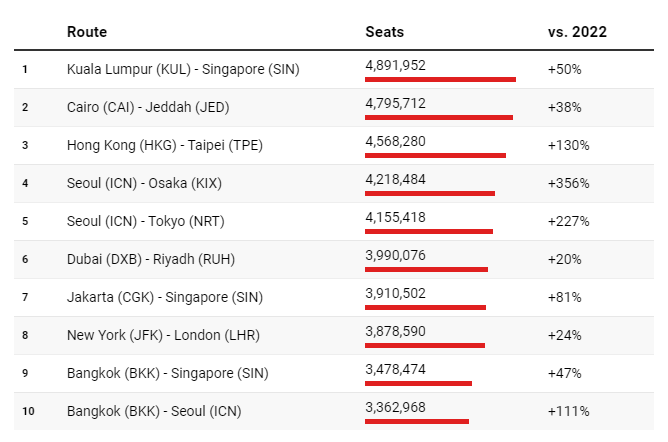Select the Cairo (CAI) - Jeddah (JED) row

pos(155,107)
